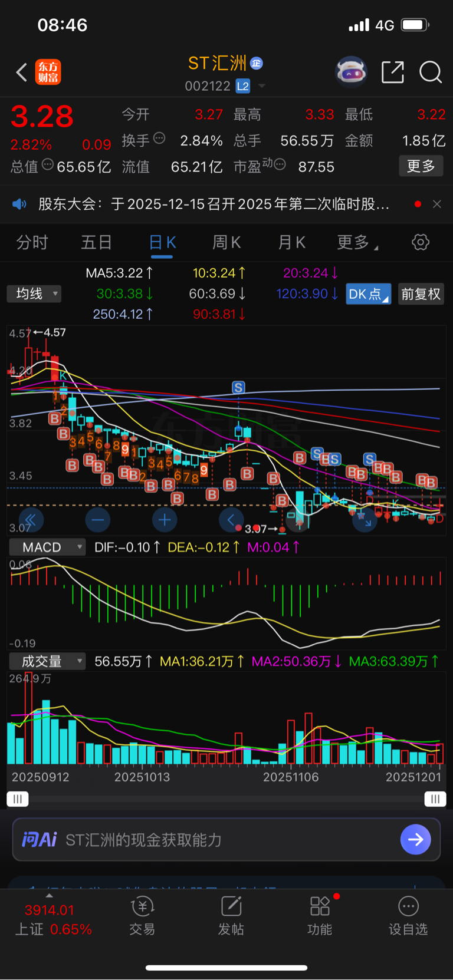Tap the MA3:63.39万 volume value

pyautogui.click(x=394, y=661)
